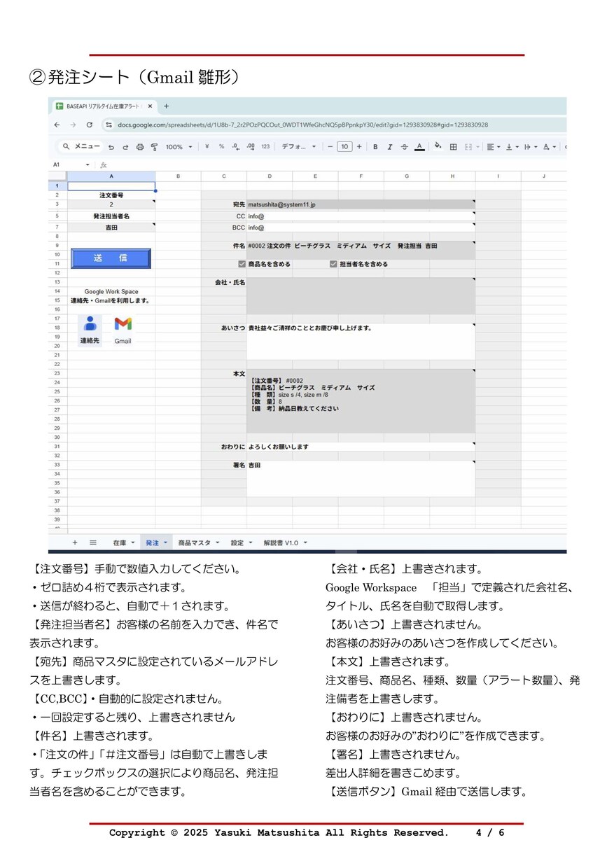This screenshot has width=614, height=868.
Task: Click the BCC info@ cell
Action: click(361, 227)
